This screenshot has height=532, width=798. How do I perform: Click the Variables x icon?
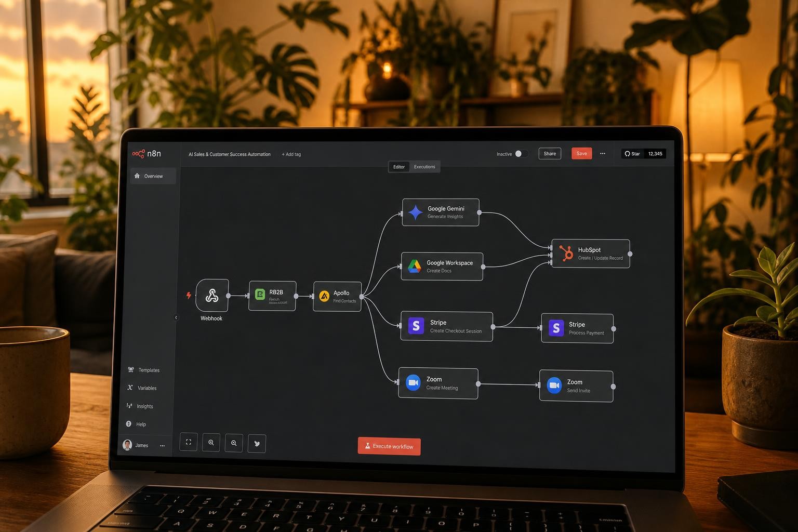[x=130, y=388]
